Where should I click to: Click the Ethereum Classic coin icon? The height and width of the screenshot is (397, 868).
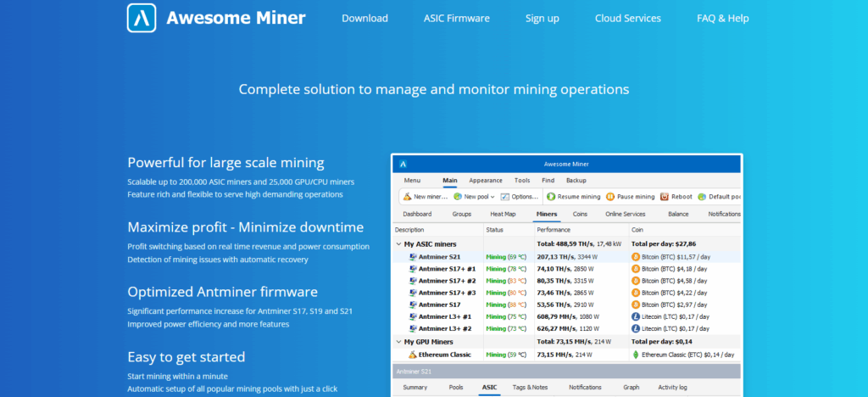[x=636, y=354]
